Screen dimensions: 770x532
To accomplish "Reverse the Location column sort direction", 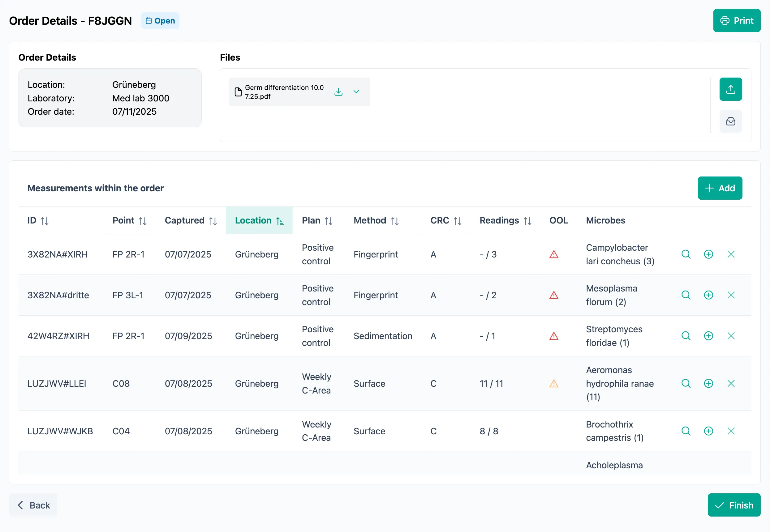I will pos(279,220).
